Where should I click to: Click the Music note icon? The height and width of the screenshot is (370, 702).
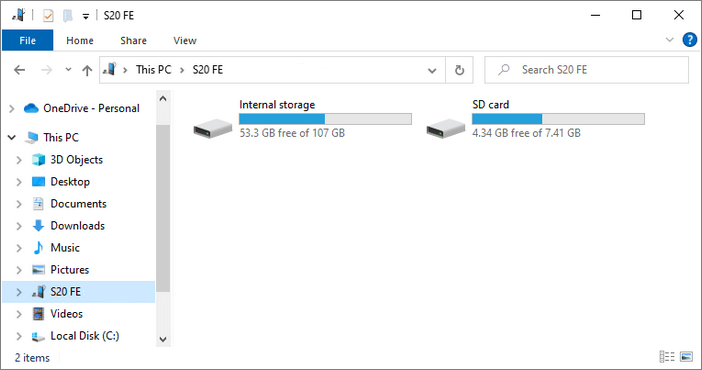pos(39,248)
